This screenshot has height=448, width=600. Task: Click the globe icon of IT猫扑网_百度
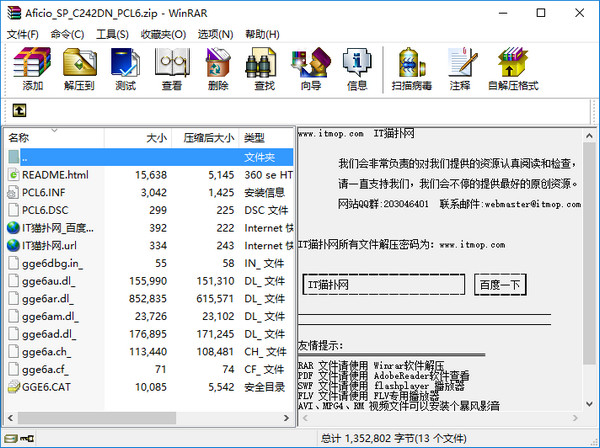(x=13, y=228)
